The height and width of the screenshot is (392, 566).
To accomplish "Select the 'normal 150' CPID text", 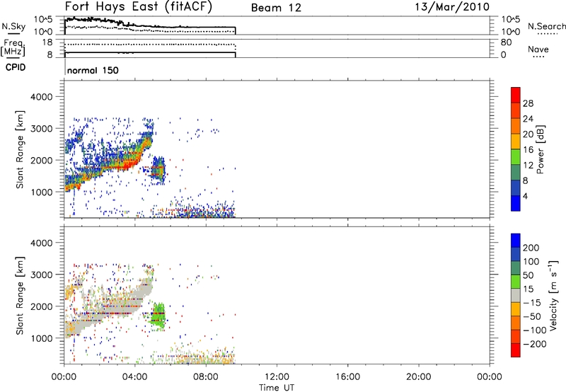I will pyautogui.click(x=93, y=70).
